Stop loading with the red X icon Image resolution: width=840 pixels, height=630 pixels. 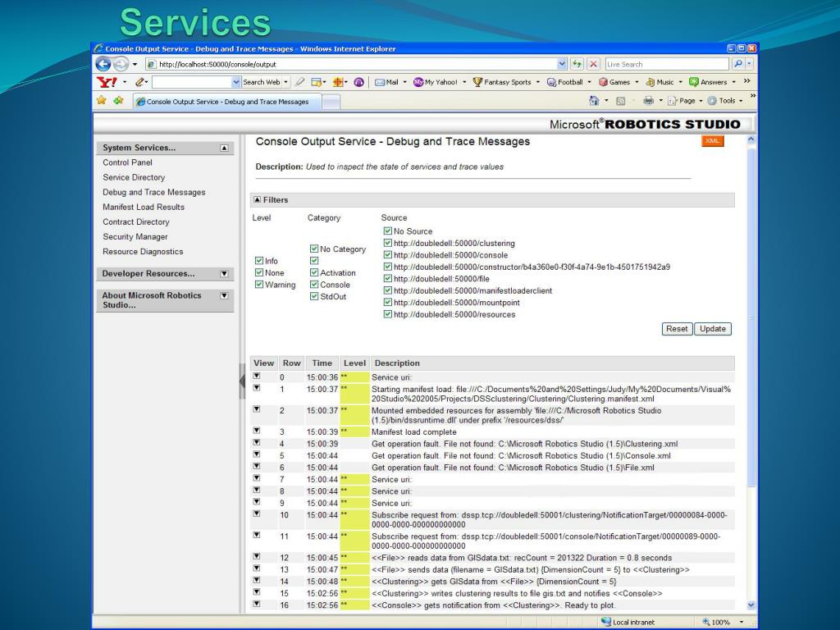(x=593, y=64)
